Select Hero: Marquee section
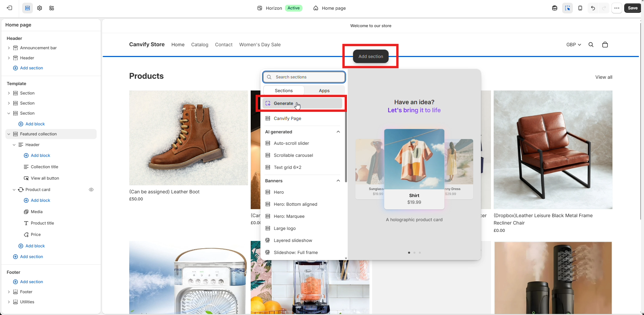The image size is (644, 315). point(302,216)
